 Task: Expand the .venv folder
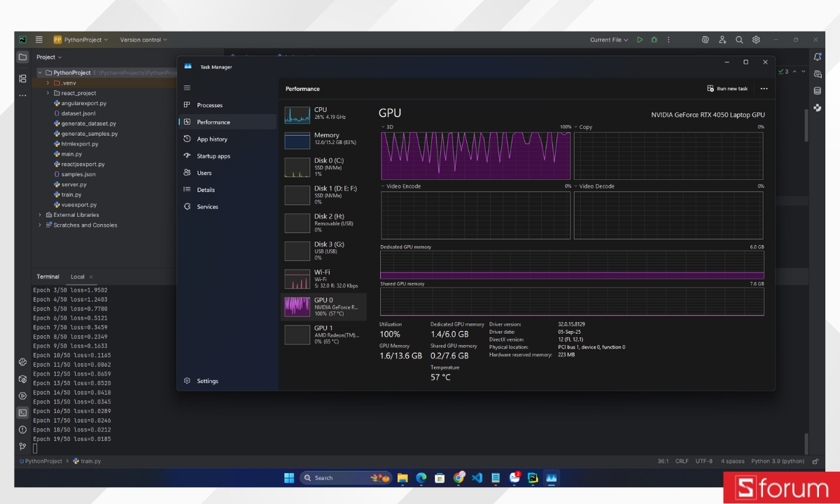tap(48, 83)
